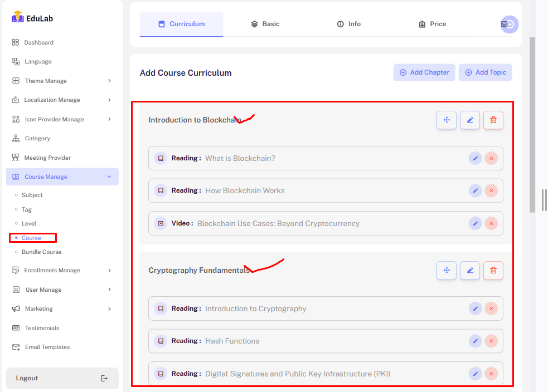Viewport: 548px width, 392px height.
Task: Delete the Introduction to Blockchain chapter
Action: tap(493, 120)
